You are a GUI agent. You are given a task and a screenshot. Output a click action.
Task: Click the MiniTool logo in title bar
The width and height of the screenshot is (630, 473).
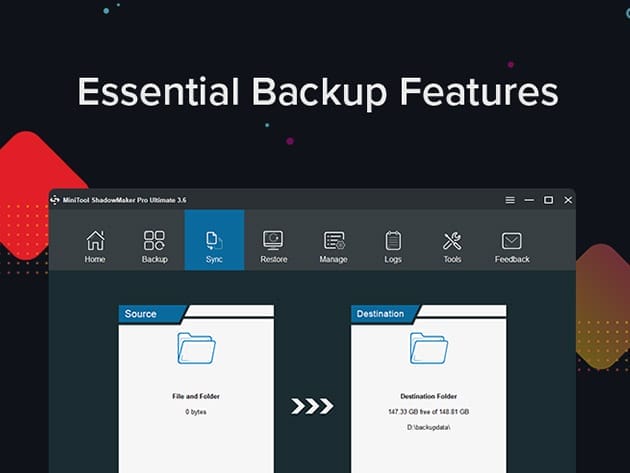click(x=55, y=200)
